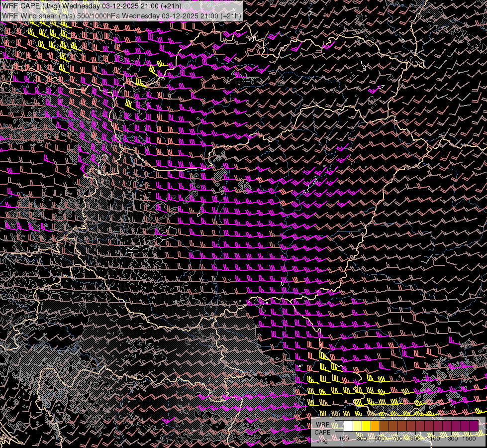Viewport: 487px width, 448px height.
Task: Click the WRF CAPE (J/kg) title line
Action: pos(92,6)
